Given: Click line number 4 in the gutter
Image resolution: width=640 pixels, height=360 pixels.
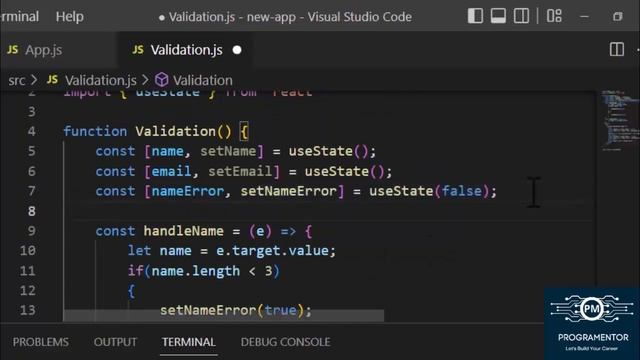Looking at the screenshot, I should click(x=31, y=131).
